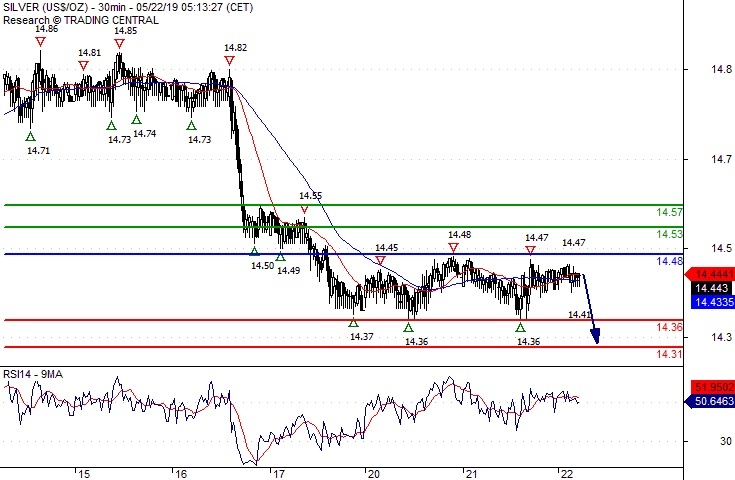Click the green triangle marker above 14.49

(280, 256)
